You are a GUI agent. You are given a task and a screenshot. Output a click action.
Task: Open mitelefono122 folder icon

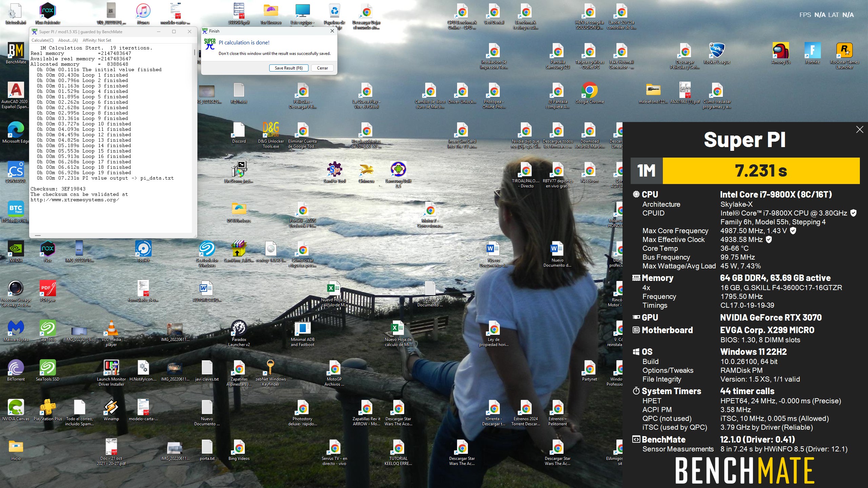pos(653,93)
